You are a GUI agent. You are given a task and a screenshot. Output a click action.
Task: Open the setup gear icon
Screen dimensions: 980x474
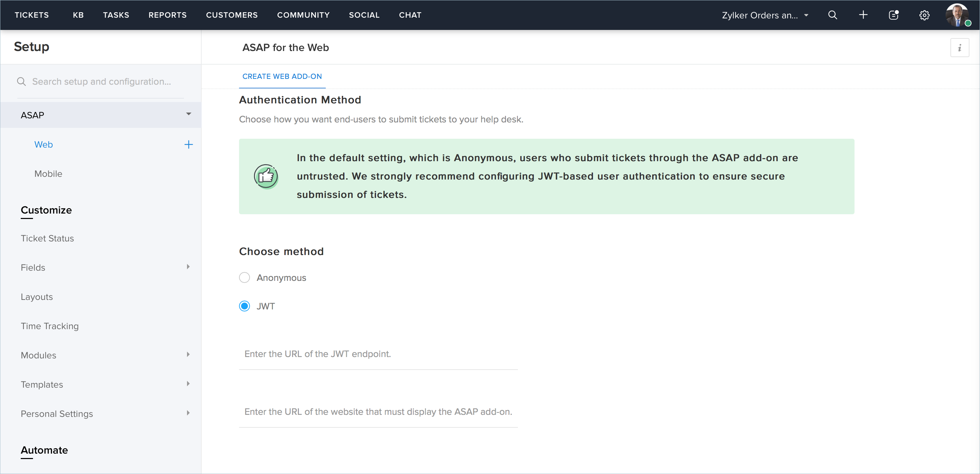(x=924, y=15)
